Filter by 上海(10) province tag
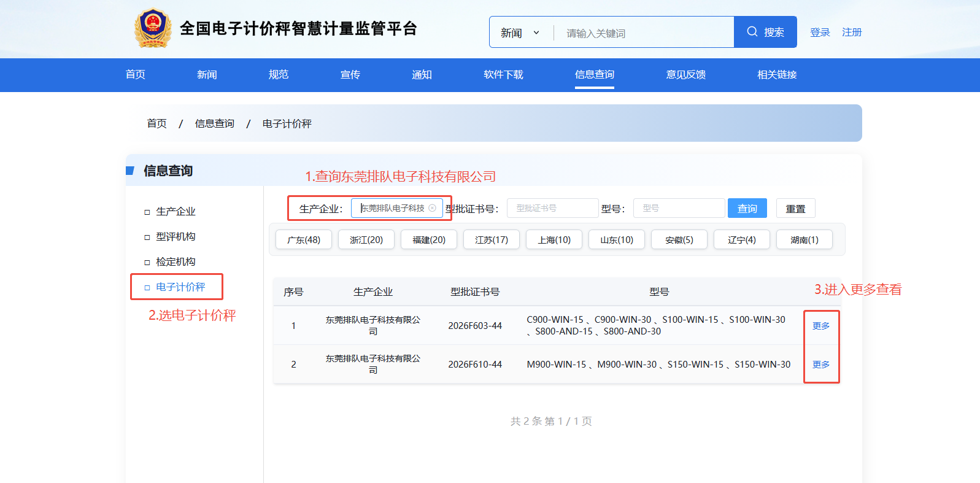 (x=554, y=239)
